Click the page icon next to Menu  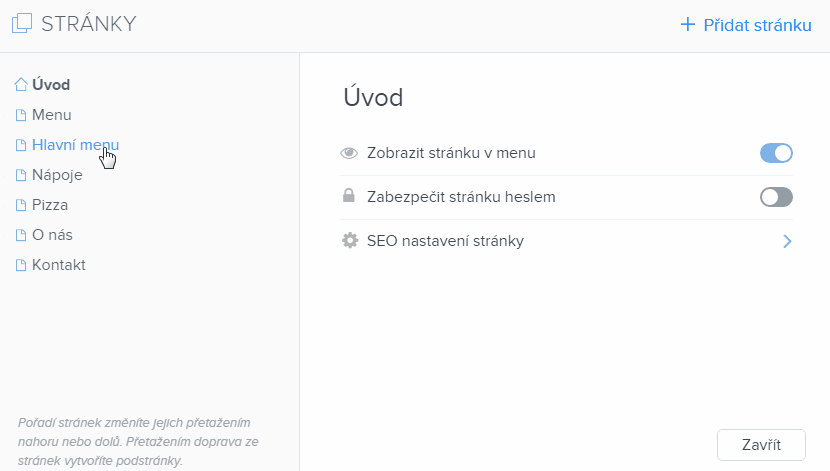point(21,115)
